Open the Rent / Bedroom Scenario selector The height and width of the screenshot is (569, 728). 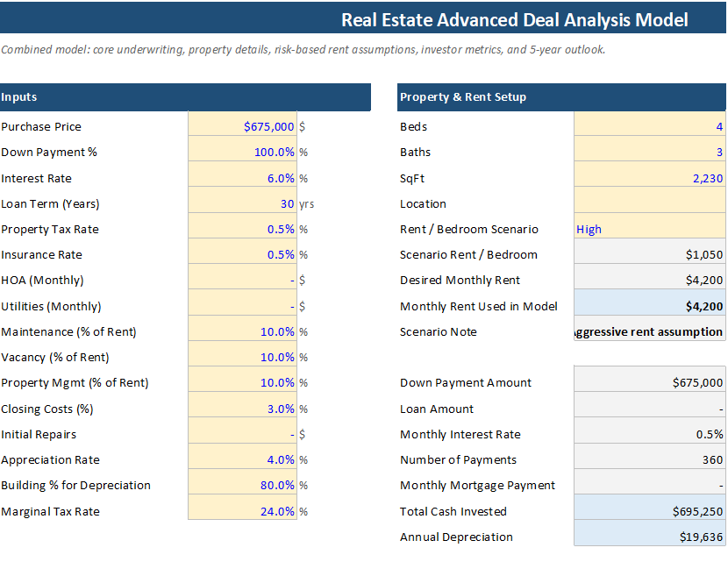tap(650, 229)
